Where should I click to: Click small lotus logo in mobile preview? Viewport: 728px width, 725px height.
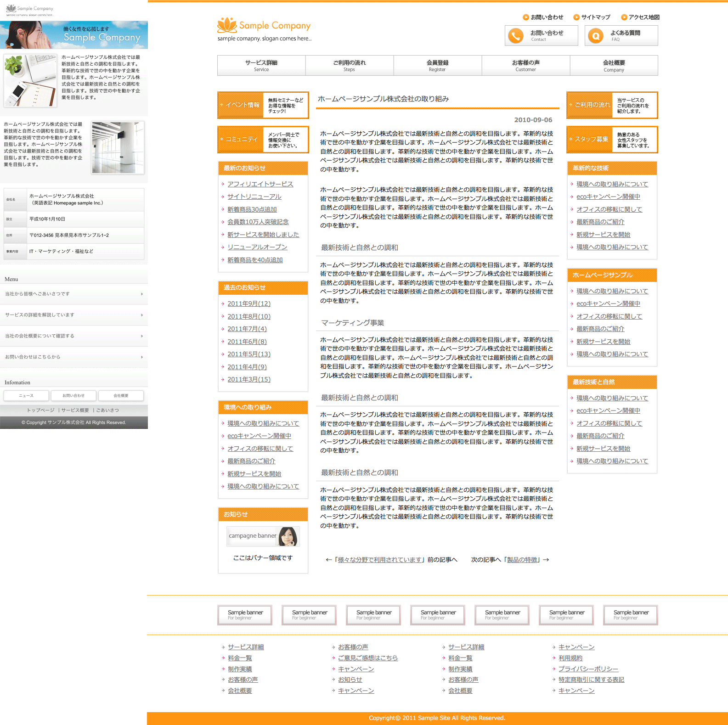(11, 8)
